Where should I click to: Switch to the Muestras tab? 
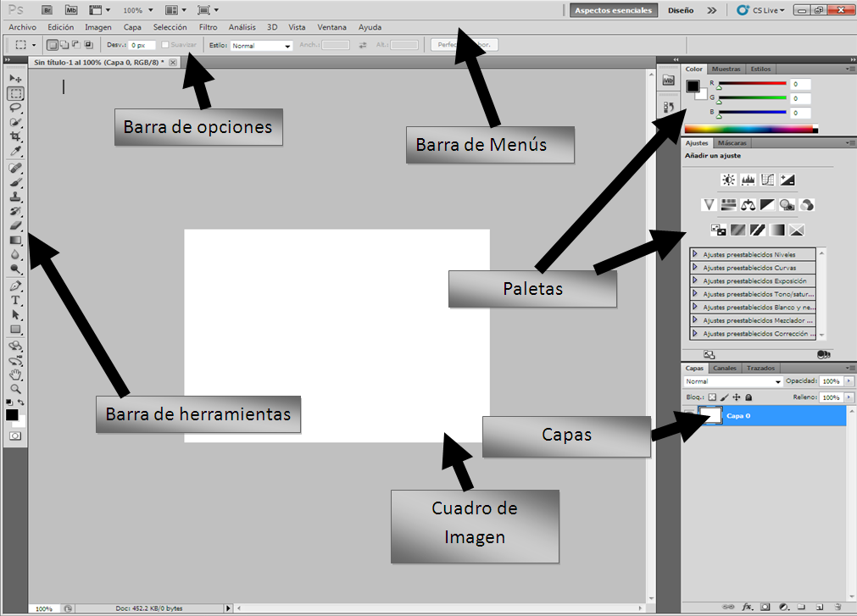726,69
